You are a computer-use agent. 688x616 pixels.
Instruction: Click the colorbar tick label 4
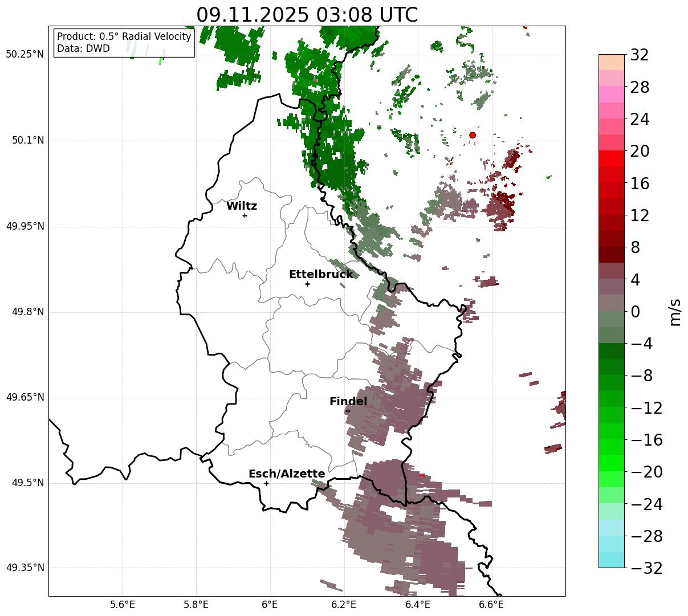coord(635,279)
